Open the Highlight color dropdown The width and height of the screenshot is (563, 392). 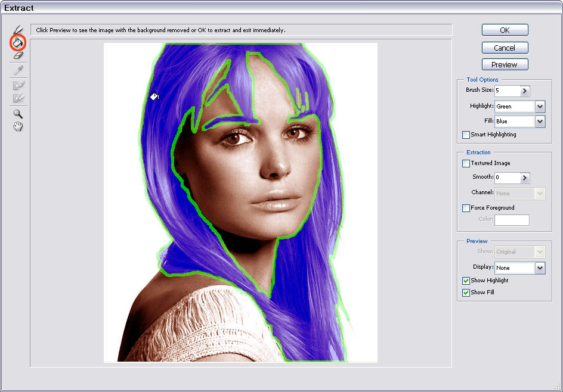(x=540, y=107)
